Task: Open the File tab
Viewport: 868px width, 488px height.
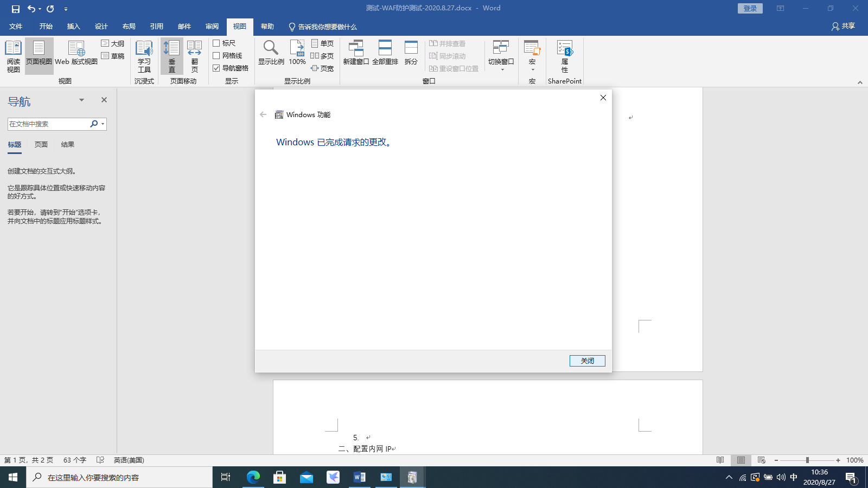Action: coord(16,27)
